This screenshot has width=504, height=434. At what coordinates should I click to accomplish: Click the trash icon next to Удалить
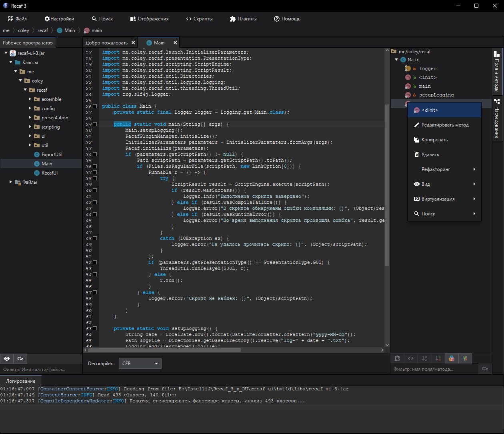417,155
